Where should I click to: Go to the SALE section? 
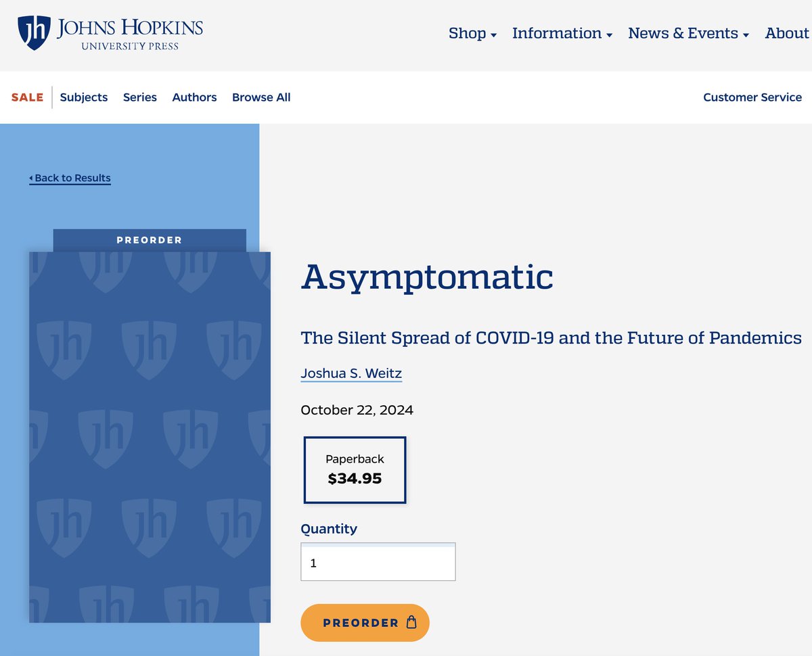point(28,97)
